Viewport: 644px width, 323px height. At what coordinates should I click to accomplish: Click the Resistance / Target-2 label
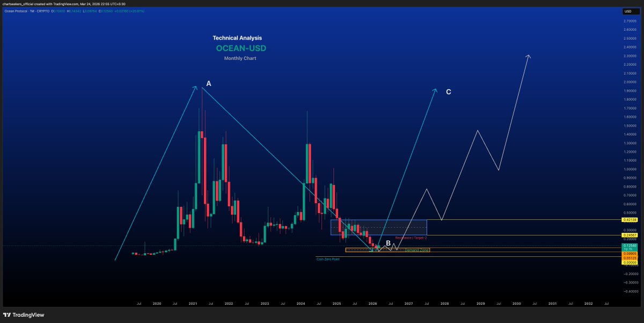pos(411,238)
